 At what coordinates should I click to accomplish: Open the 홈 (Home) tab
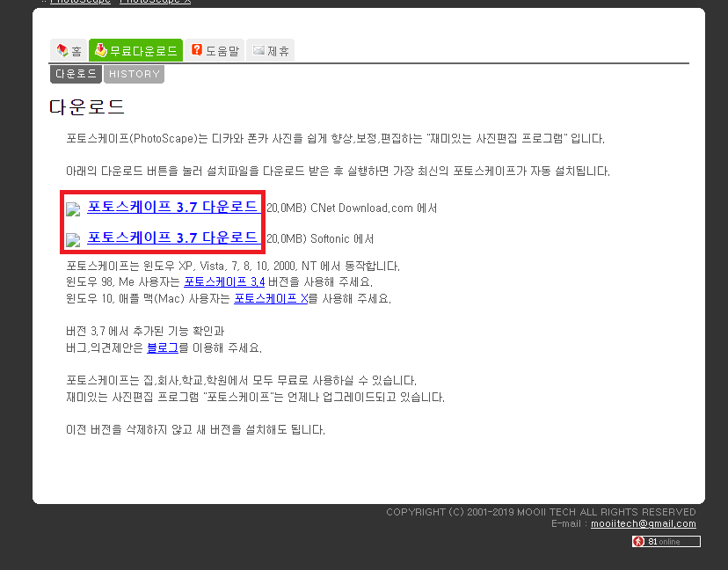(69, 50)
